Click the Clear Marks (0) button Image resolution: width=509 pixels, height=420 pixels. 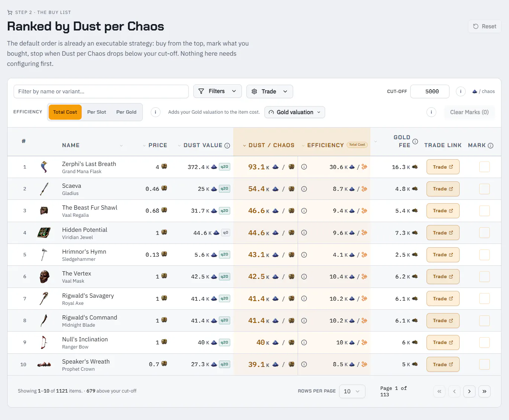469,112
